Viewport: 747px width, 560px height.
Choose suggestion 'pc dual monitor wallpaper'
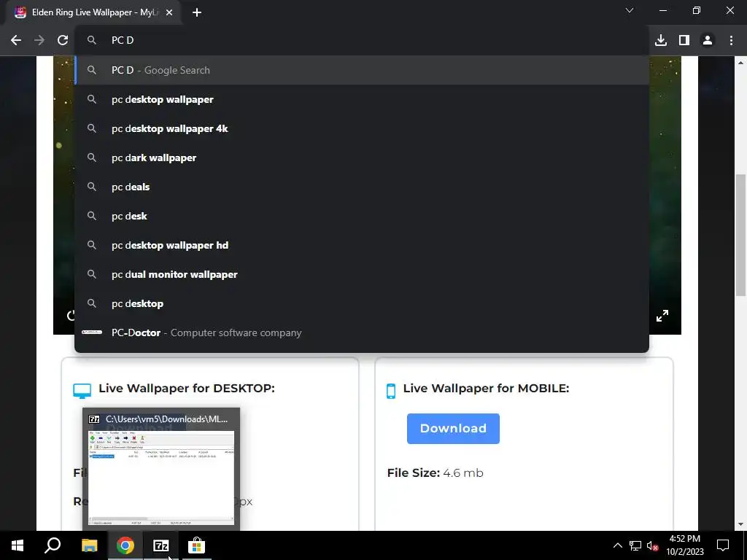pyautogui.click(x=362, y=274)
